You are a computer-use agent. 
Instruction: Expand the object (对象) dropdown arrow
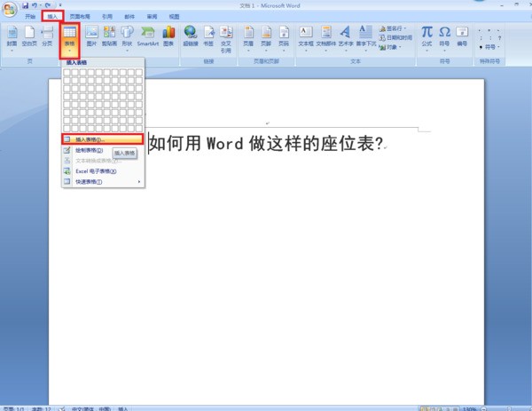401,47
